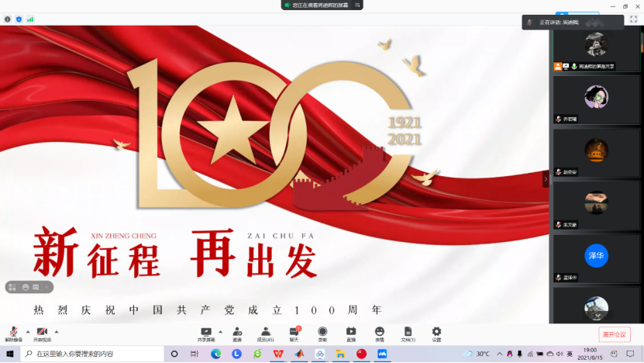This screenshot has height=363, width=644.
Task: Unmute microphone with the 解除静音 button
Action: pyautogui.click(x=13, y=334)
